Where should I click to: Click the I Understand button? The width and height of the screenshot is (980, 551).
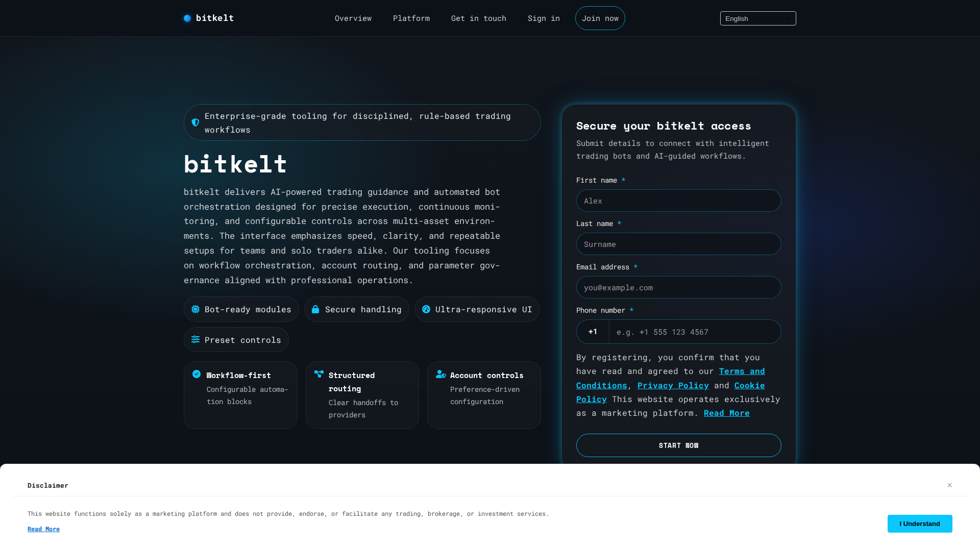click(920, 523)
